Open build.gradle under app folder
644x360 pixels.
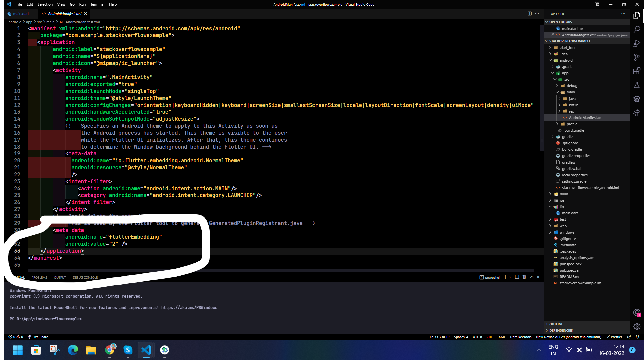coord(587,130)
